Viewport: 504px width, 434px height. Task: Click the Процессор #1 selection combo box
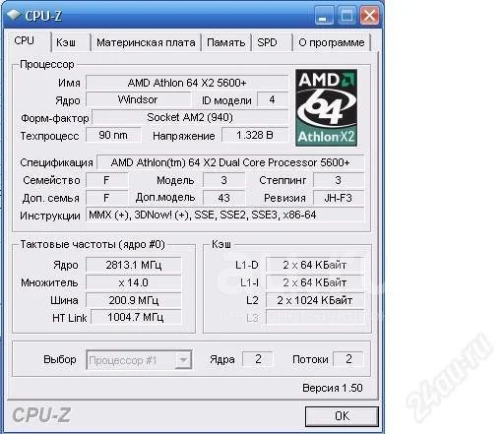tap(139, 360)
